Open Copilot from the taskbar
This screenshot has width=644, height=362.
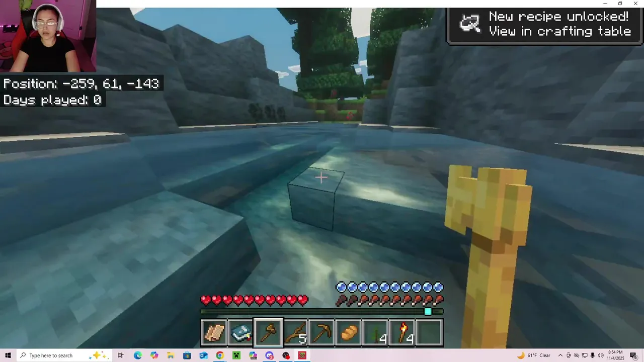coord(154,355)
